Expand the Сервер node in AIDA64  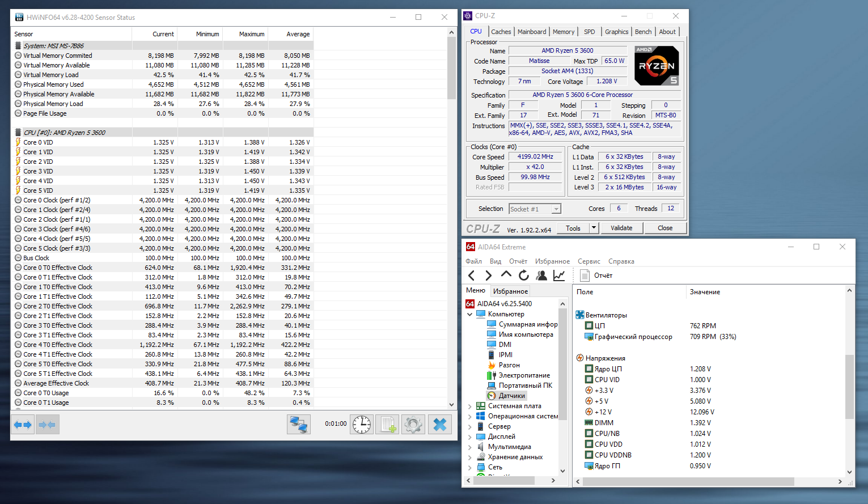tap(470, 426)
